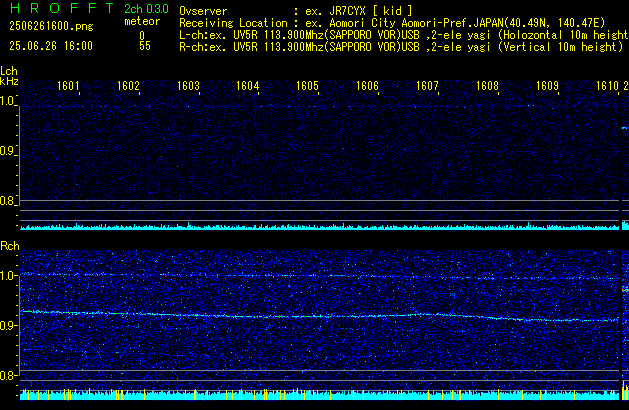Select the file name 2506261600.png
This screenshot has height=410, width=629.
[x=51, y=26]
